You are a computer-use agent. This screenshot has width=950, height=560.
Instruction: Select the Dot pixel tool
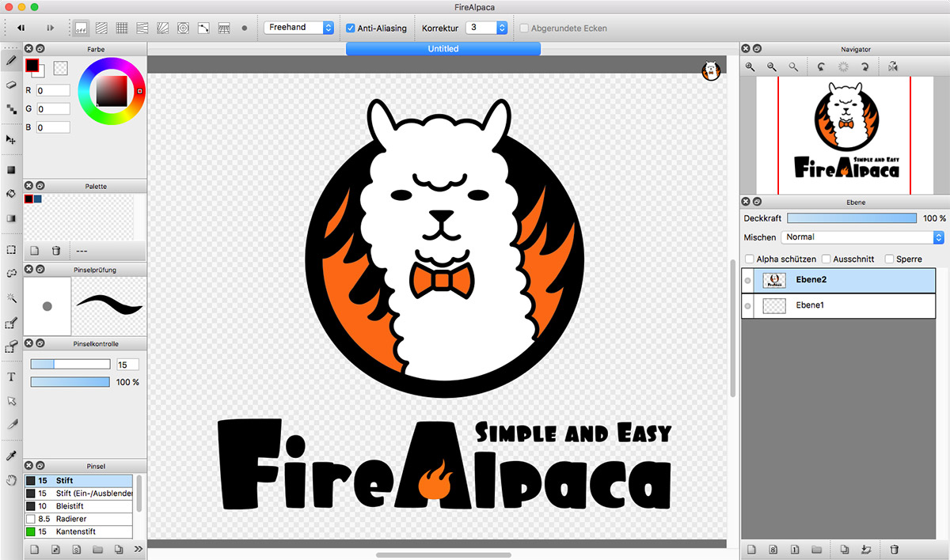click(11, 108)
